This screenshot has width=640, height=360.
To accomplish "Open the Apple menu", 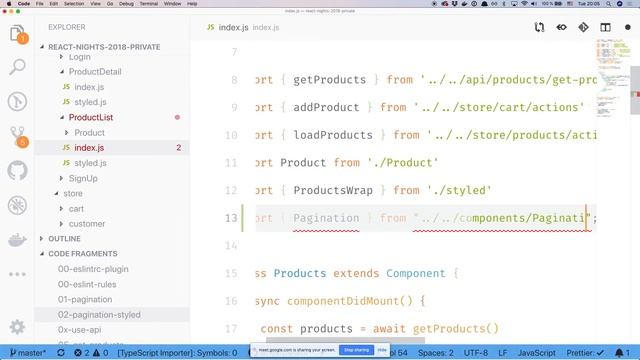I will (x=9, y=4).
